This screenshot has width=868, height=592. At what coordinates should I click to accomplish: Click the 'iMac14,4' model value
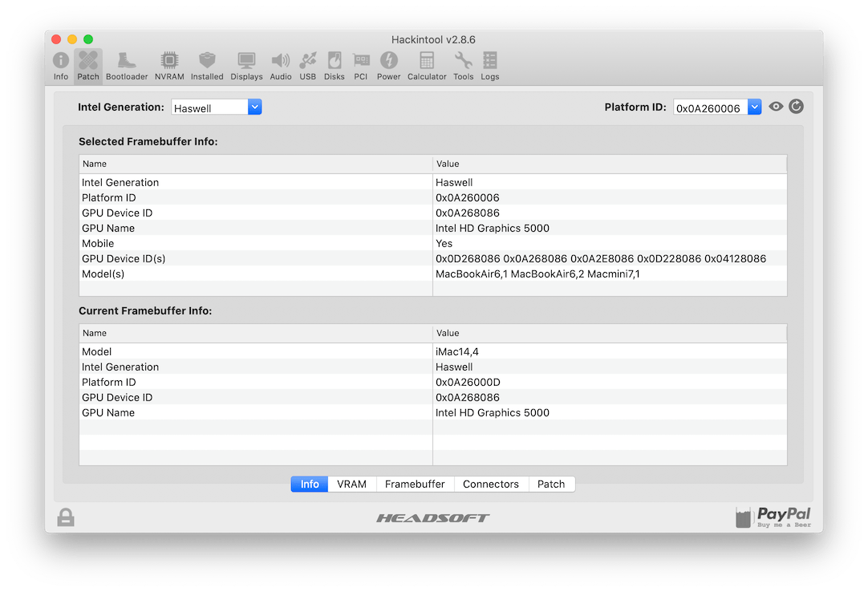point(456,351)
